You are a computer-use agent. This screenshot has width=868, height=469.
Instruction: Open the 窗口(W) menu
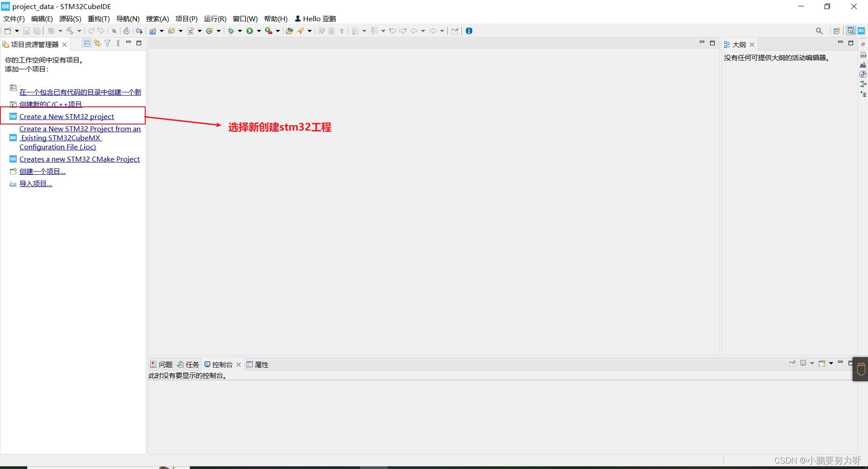click(245, 19)
